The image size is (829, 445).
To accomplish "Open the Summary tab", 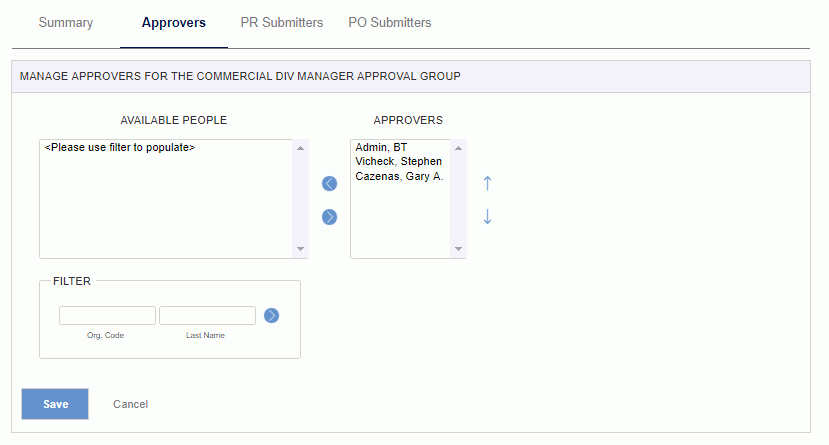I will point(66,23).
